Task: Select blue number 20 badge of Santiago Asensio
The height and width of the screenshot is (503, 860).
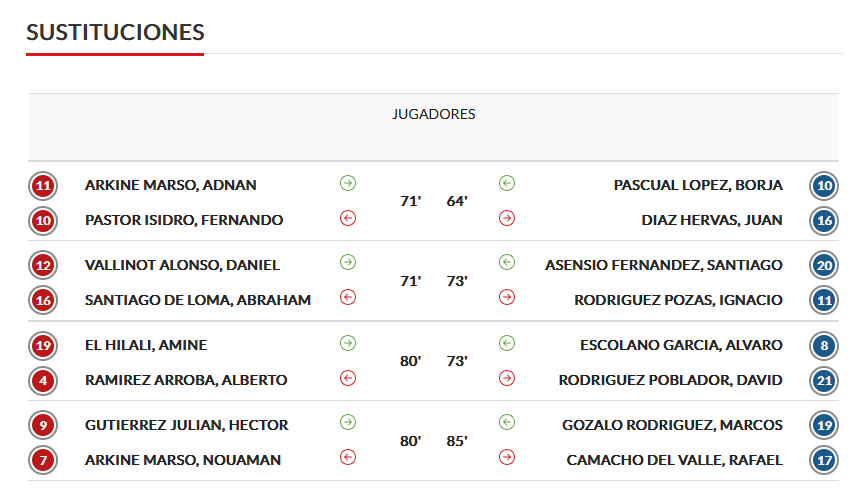Action: click(x=824, y=265)
